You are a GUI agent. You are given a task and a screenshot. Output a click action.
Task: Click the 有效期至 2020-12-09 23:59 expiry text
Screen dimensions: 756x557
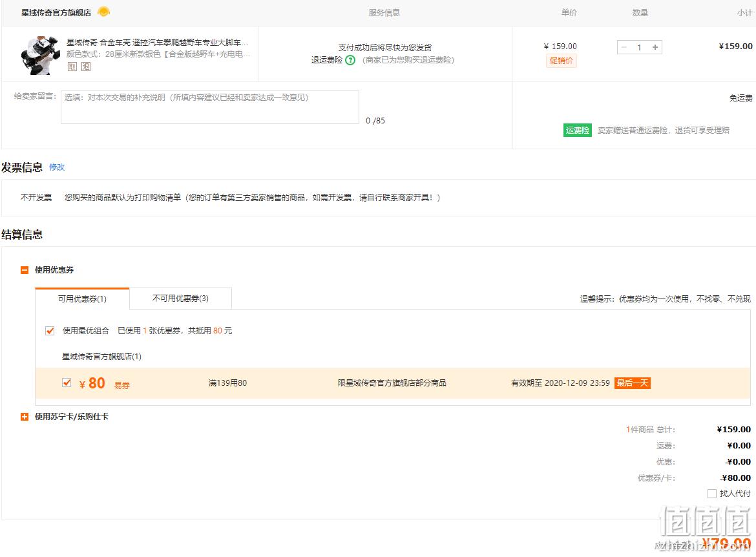click(560, 383)
